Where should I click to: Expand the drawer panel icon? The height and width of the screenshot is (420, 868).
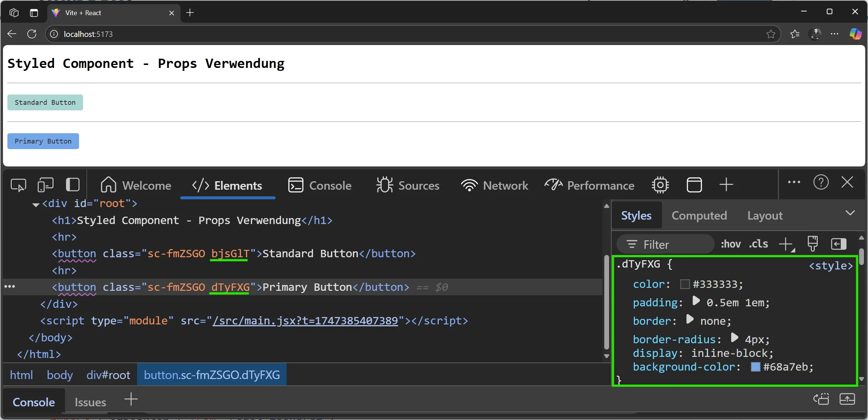pos(847,399)
